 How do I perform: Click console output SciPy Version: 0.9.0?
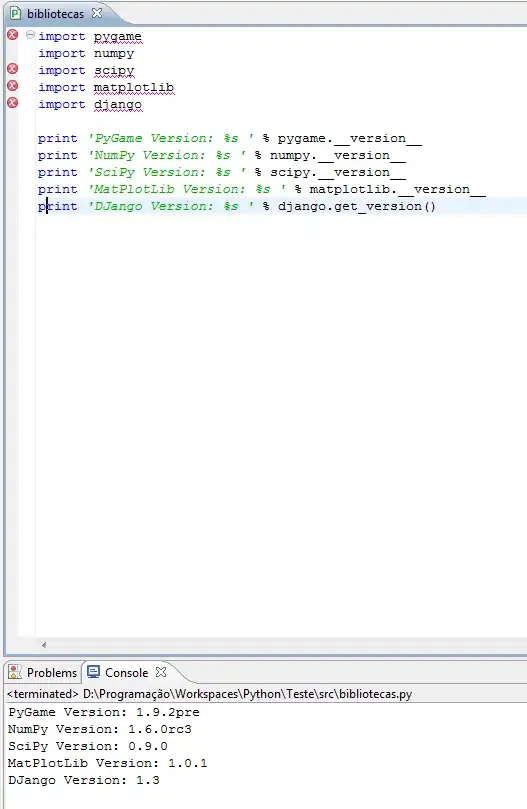(x=88, y=747)
